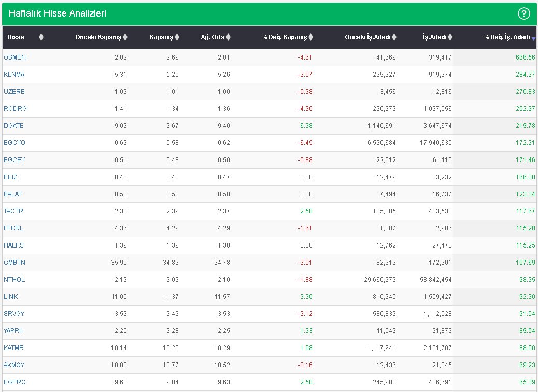Select -4.61 change in OSMEN row
This screenshot has height=392, width=538.
click(x=305, y=57)
